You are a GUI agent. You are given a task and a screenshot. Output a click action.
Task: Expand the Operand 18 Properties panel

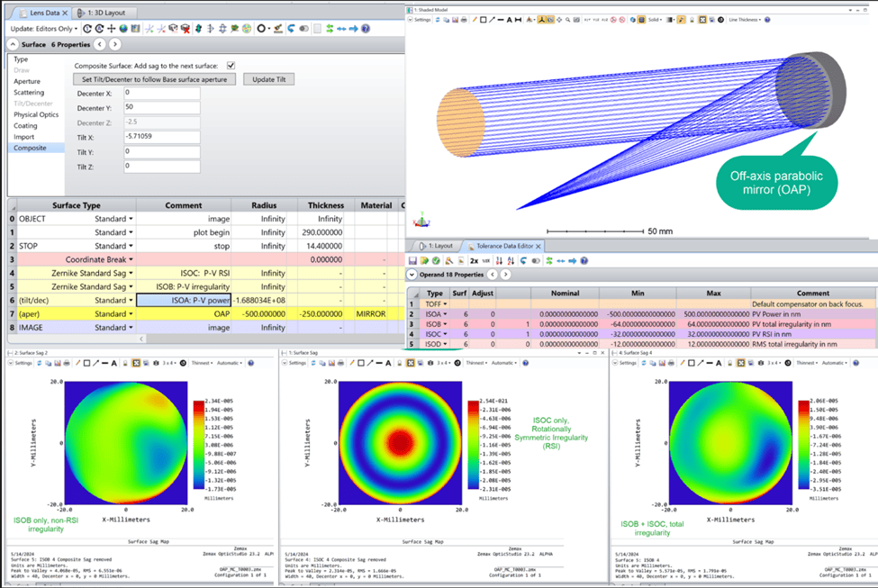(412, 275)
